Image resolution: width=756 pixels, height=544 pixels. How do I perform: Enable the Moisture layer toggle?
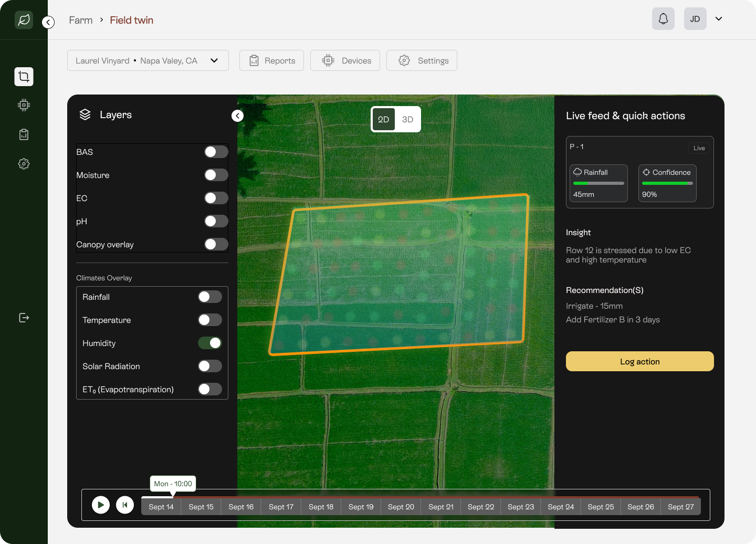216,175
